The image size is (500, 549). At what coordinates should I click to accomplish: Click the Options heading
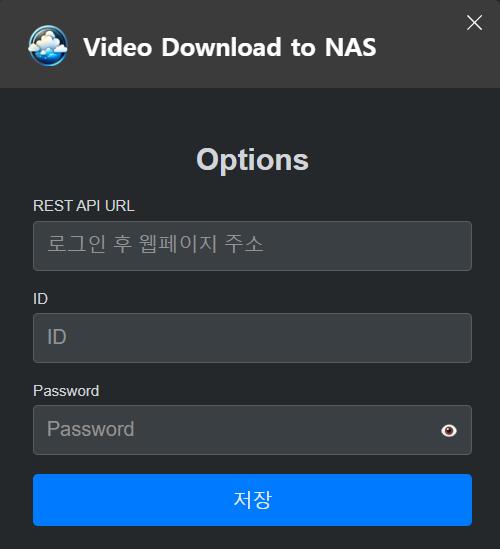click(252, 160)
